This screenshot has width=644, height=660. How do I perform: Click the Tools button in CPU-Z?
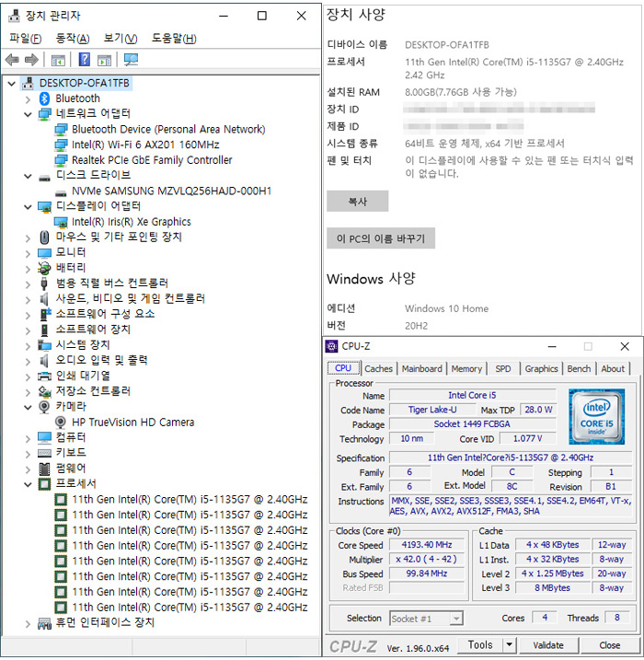pyautogui.click(x=480, y=645)
